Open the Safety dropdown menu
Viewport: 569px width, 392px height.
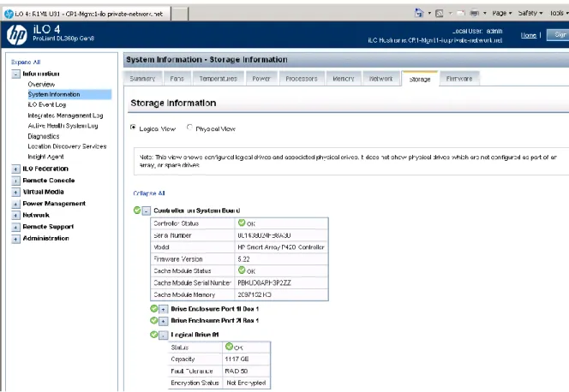click(530, 13)
